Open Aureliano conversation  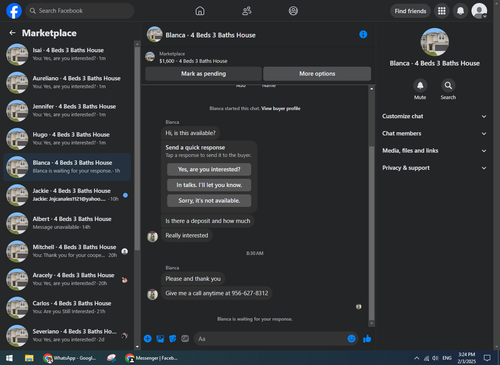tap(67, 82)
